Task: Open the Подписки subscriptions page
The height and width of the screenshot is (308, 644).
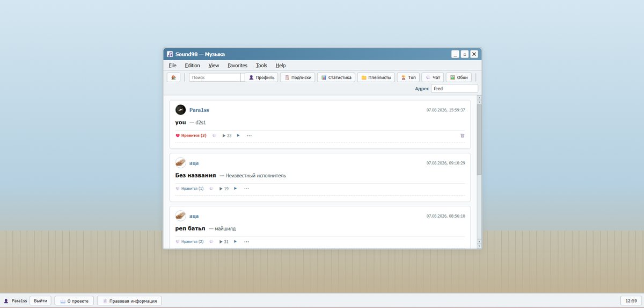Action: [298, 77]
